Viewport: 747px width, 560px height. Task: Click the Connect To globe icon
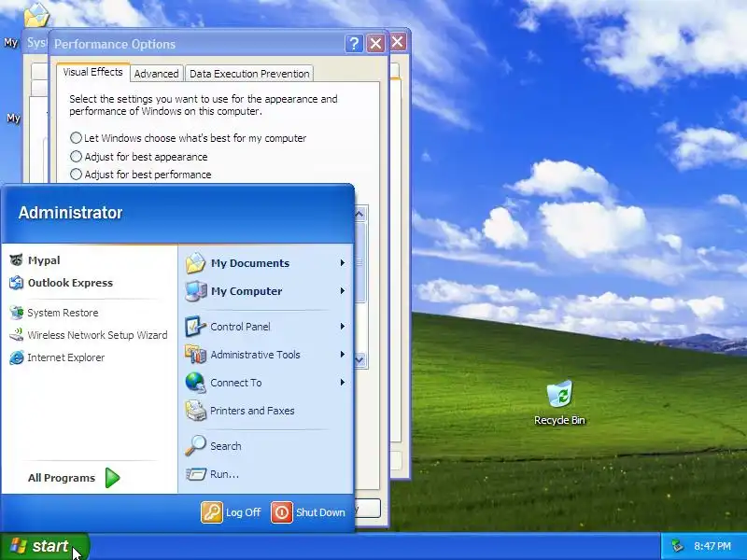[x=195, y=383]
